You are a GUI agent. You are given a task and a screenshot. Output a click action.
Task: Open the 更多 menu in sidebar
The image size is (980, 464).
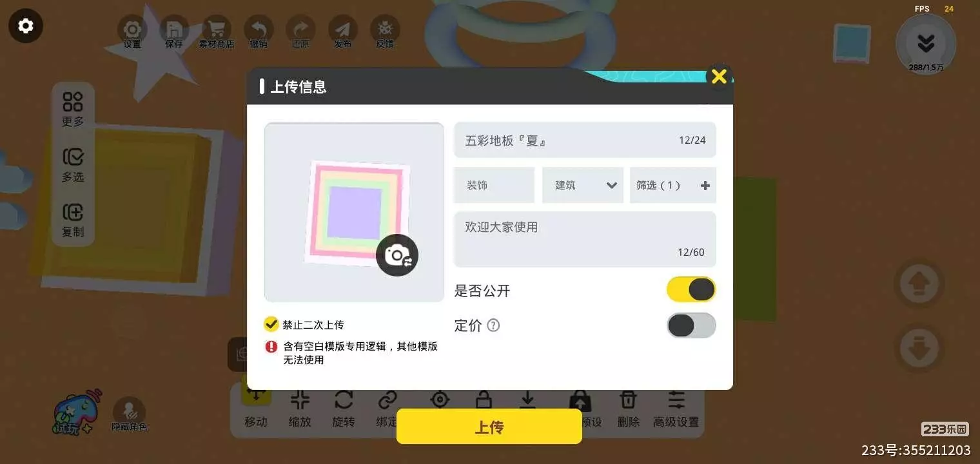(73, 110)
